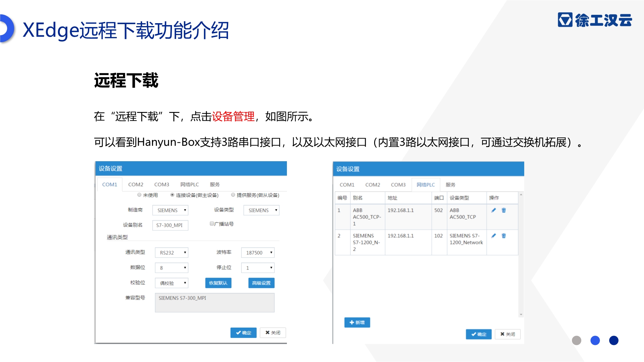Switch to COM1 tab in left dialog
The height and width of the screenshot is (362, 644).
click(110, 184)
